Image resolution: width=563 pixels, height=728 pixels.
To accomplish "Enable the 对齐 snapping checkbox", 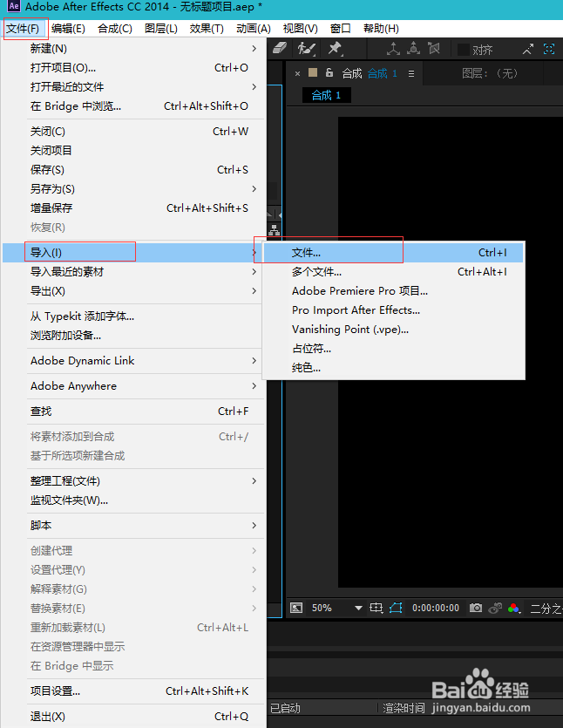I will (463, 50).
